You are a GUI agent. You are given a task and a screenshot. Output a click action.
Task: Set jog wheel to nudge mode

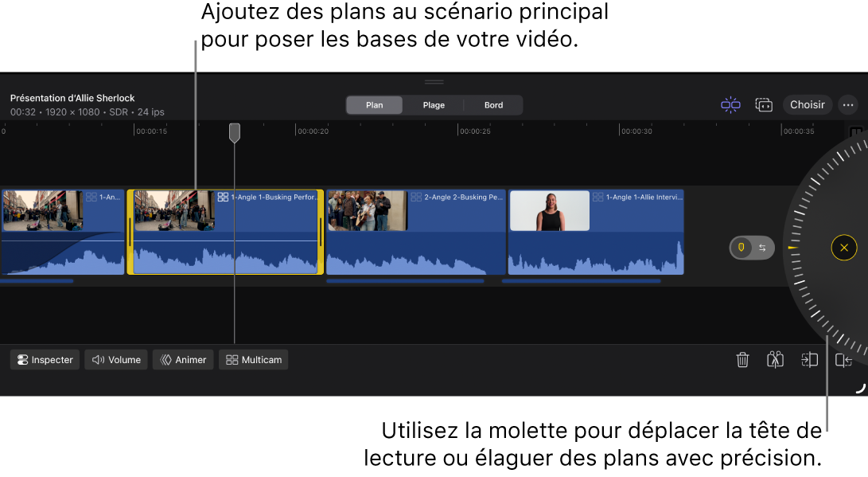(762, 248)
